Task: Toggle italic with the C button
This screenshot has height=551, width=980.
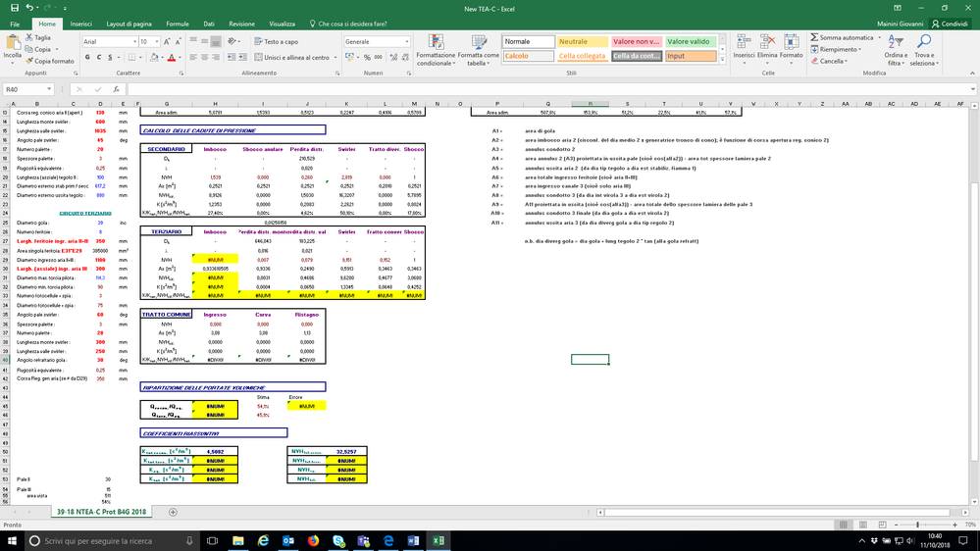Action: pyautogui.click(x=99, y=58)
